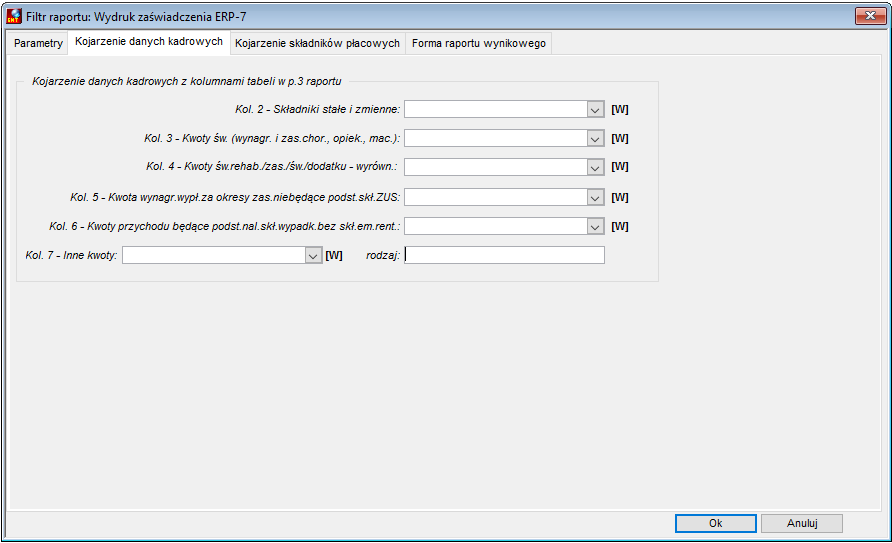Expand the Kol. 4 Kwoty św.rehab. dropdown
892x543 pixels.
point(595,167)
